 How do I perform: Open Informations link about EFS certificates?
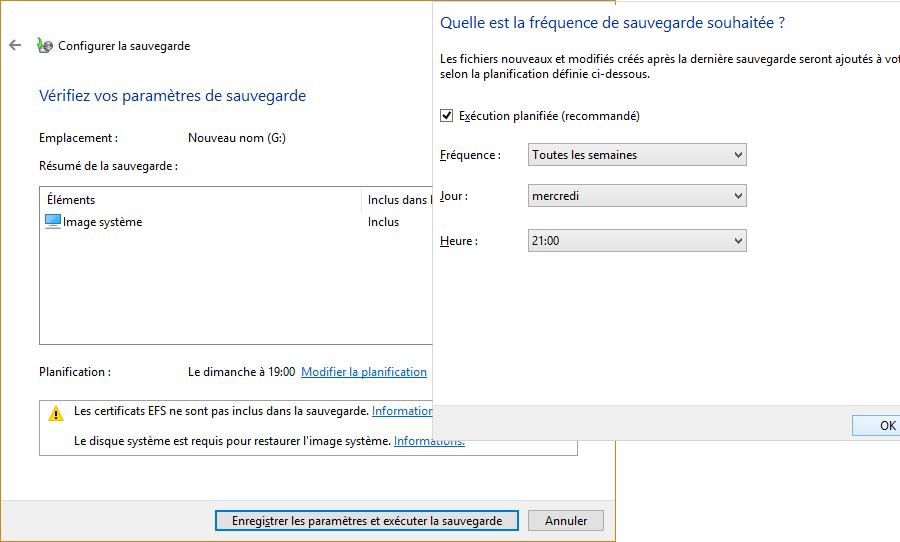[x=402, y=411]
